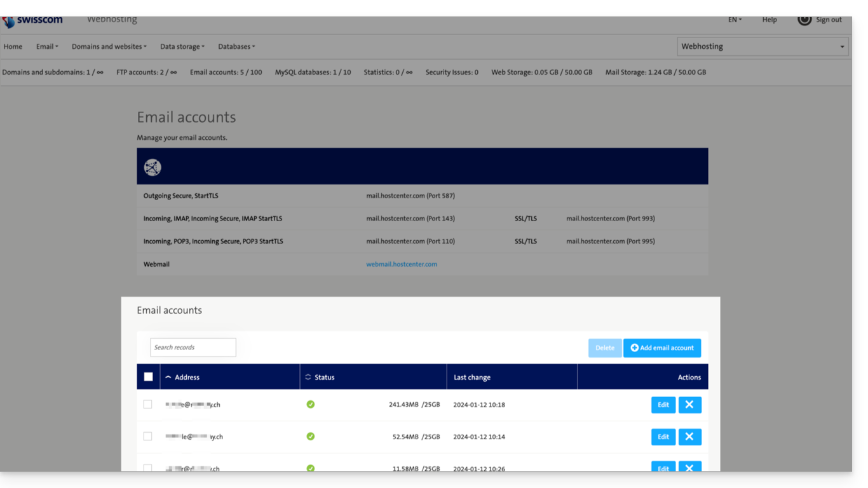Screen dimensions: 868x488
Task: Expand the Domains and websites menu
Action: (x=109, y=46)
